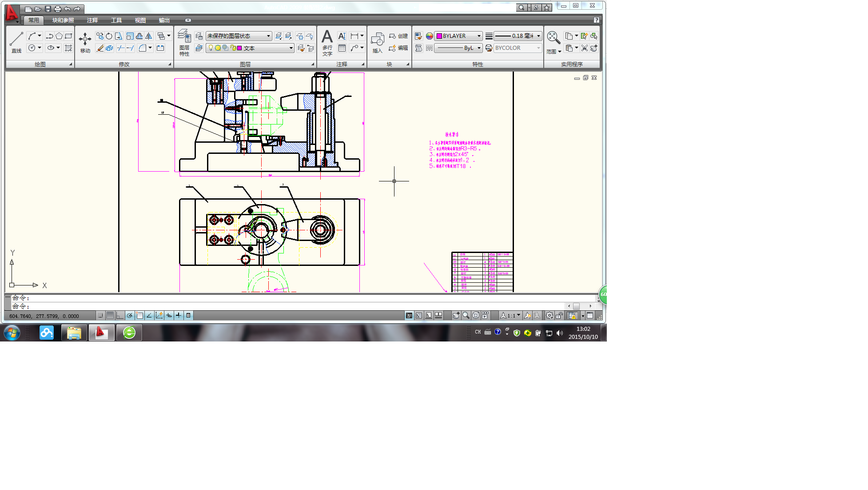Toggle ortho mode in status bar
The height and width of the screenshot is (490, 868).
(120, 316)
